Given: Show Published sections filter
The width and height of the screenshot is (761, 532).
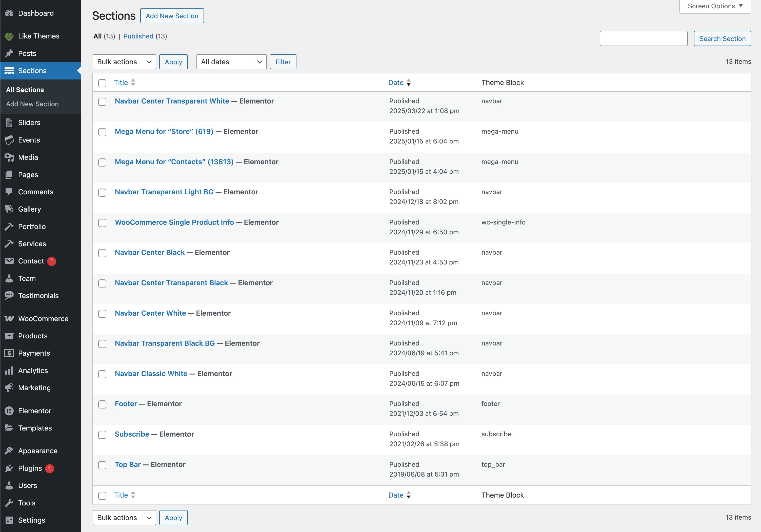Looking at the screenshot, I should [138, 36].
